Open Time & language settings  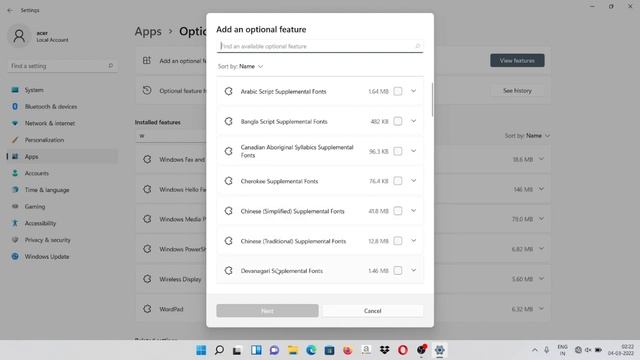[x=62, y=190]
